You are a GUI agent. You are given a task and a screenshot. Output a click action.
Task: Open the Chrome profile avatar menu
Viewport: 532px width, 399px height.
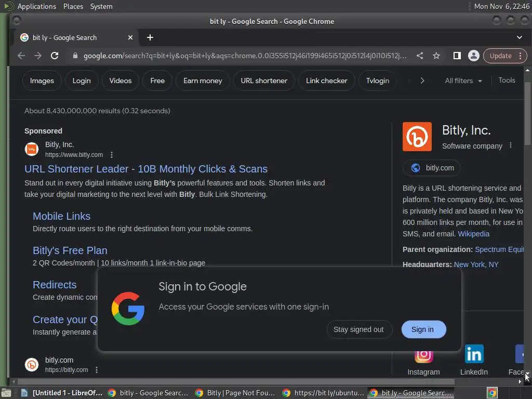[474, 56]
